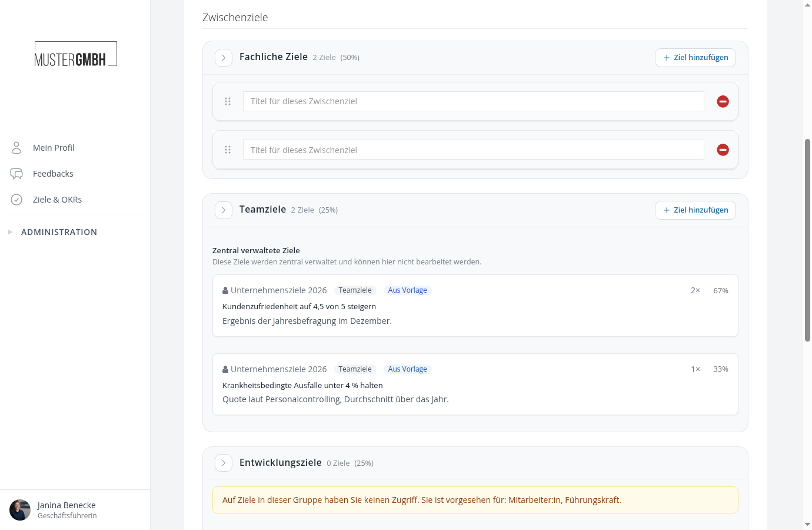
Task: Open Feedbacks in the sidebar menu
Action: 53,174
